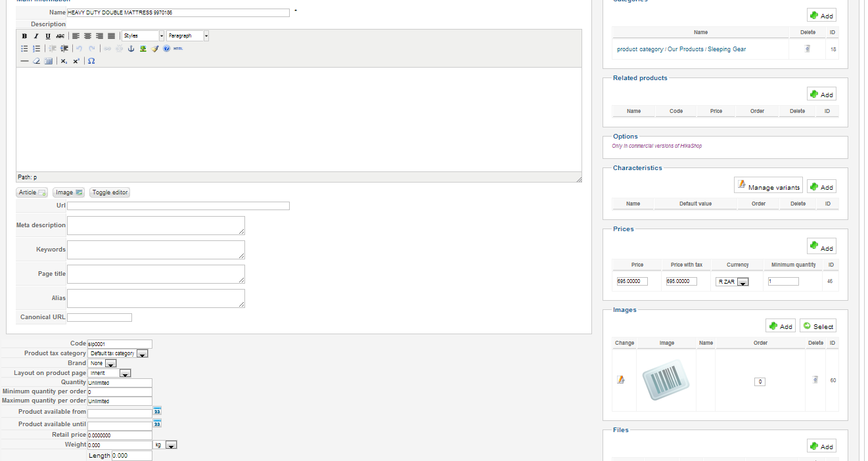The image size is (868, 461).
Task: Click the Canonical URL input field
Action: 99,317
